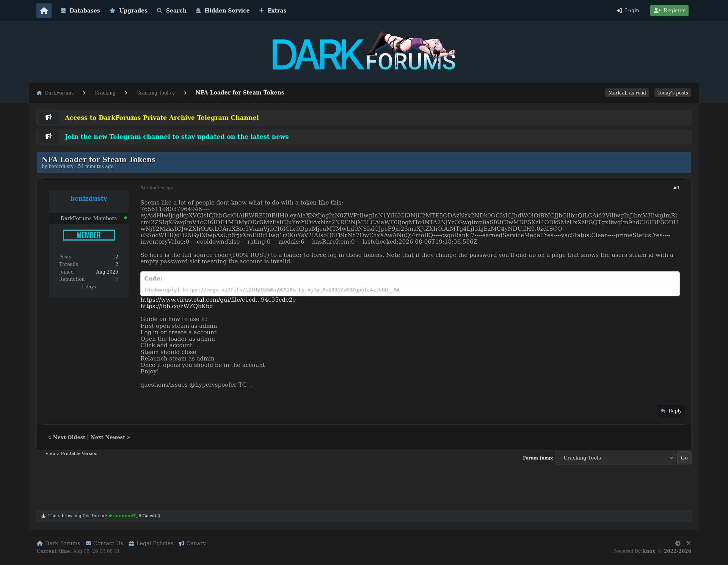Click the MEMBER rank badge
728x565 pixels.
tap(89, 235)
